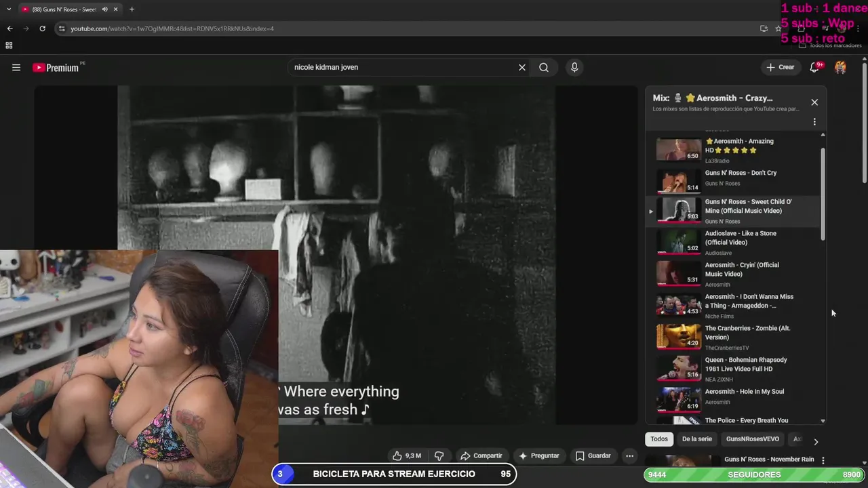Image resolution: width=868 pixels, height=488 pixels.
Task: Go forward in the browser
Action: (x=26, y=28)
